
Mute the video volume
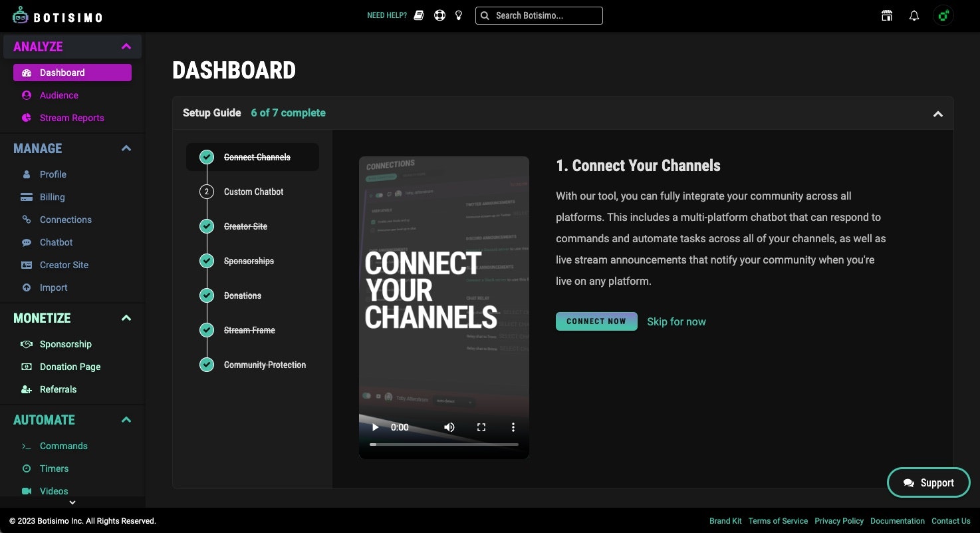pyautogui.click(x=449, y=427)
